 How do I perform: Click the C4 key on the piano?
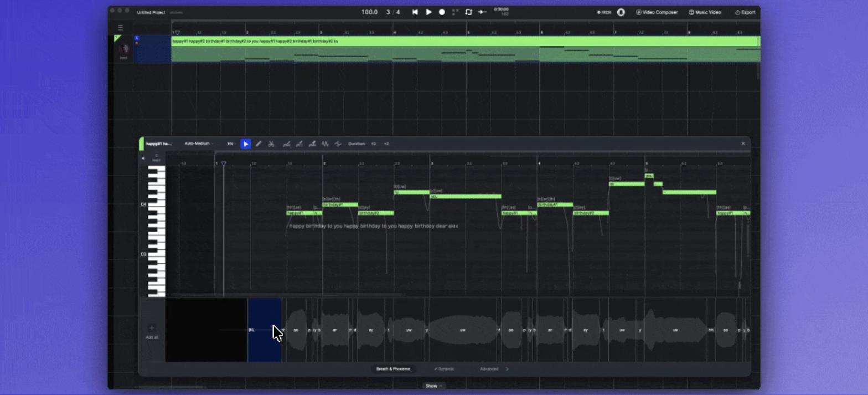pos(156,204)
